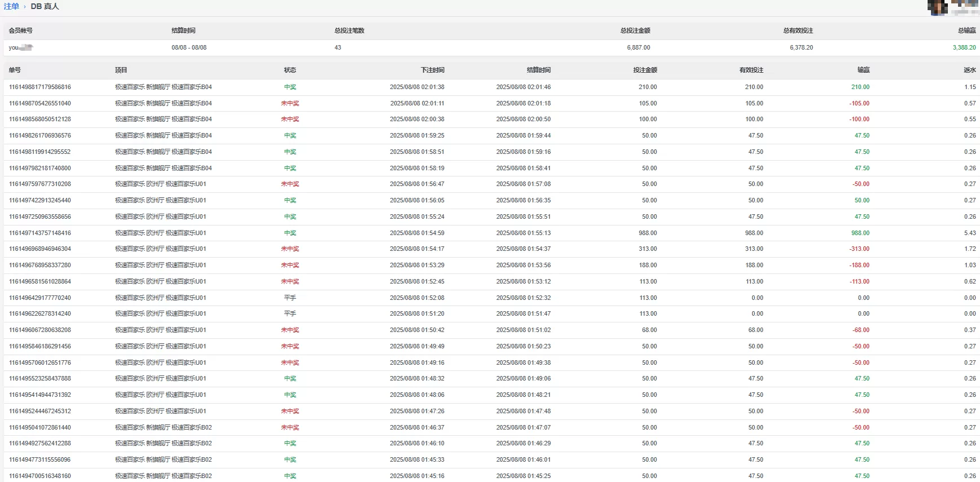Click bet time 2025/08/08 01:54:59
This screenshot has height=482, width=980.
click(x=417, y=233)
